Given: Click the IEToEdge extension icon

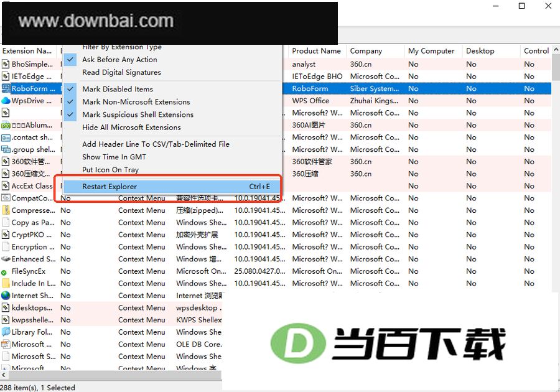Looking at the screenshot, I should [6, 77].
